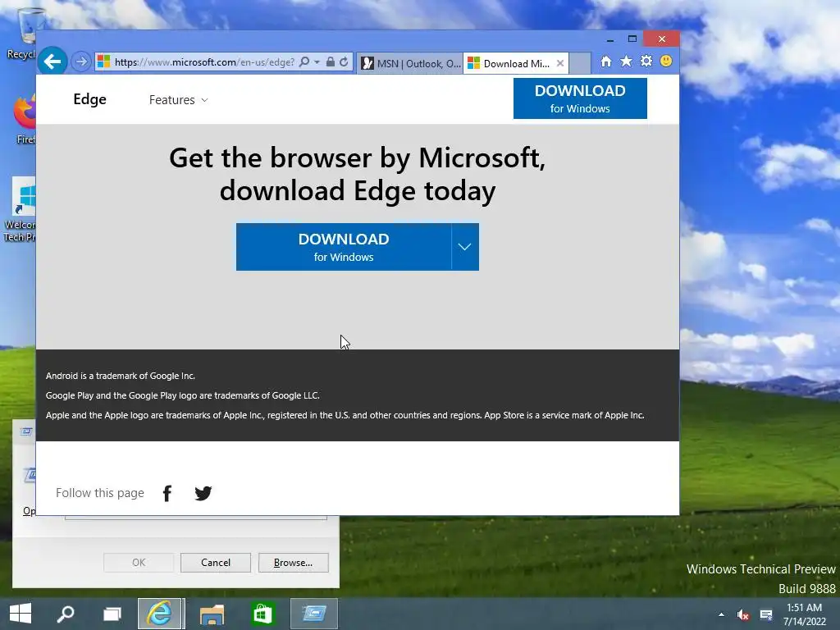Open Task View on the taskbar

coord(112,614)
